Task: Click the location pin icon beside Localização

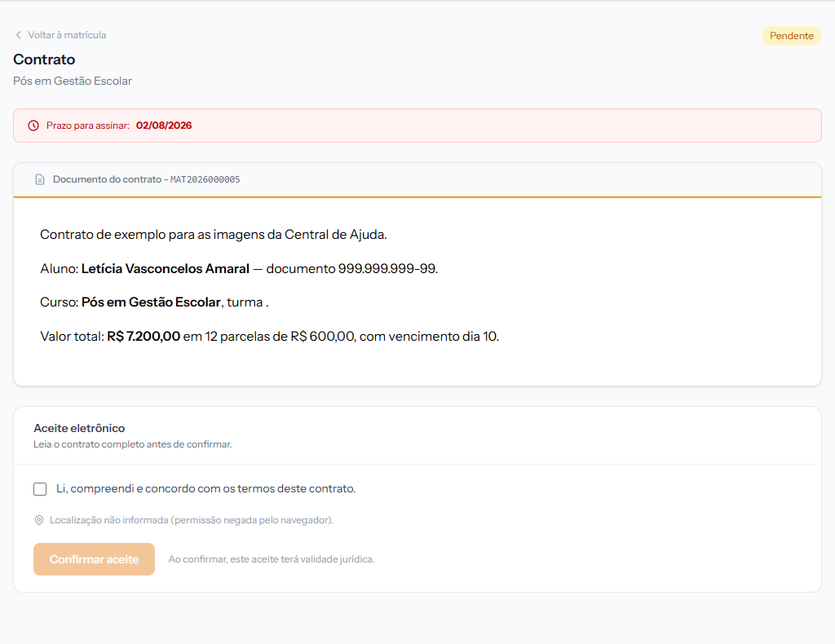Action: [39, 520]
